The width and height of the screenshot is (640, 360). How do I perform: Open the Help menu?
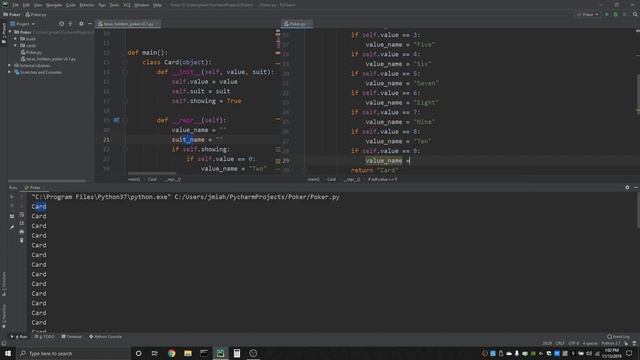point(157,5)
